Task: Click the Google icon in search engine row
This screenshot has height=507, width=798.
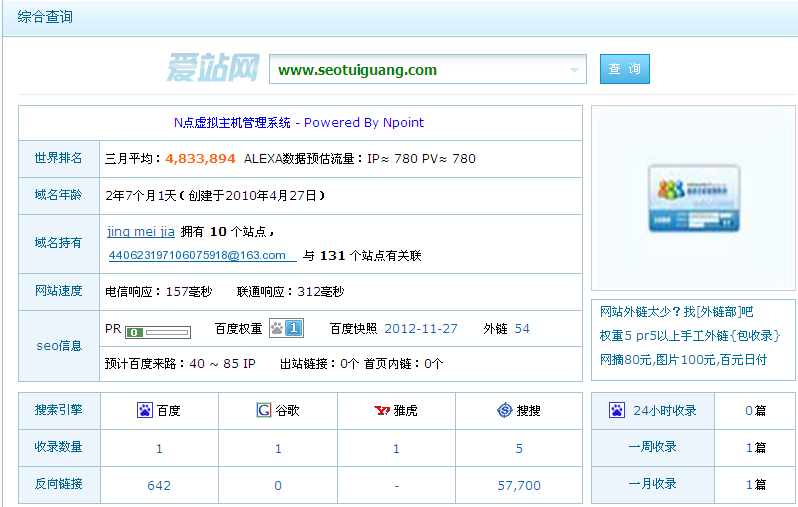Action: coord(264,410)
